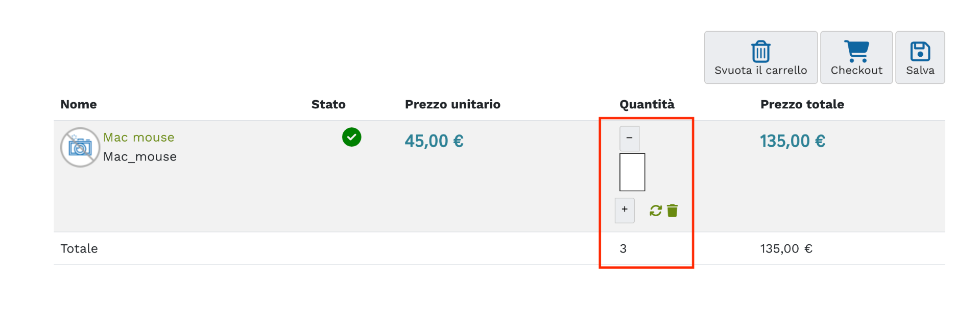Click the Stato column header

tap(328, 104)
